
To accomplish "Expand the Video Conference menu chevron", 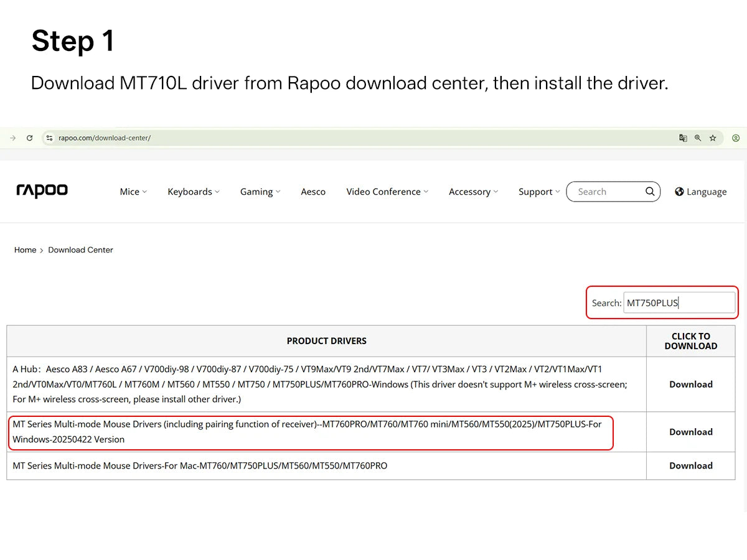I will (x=426, y=192).
